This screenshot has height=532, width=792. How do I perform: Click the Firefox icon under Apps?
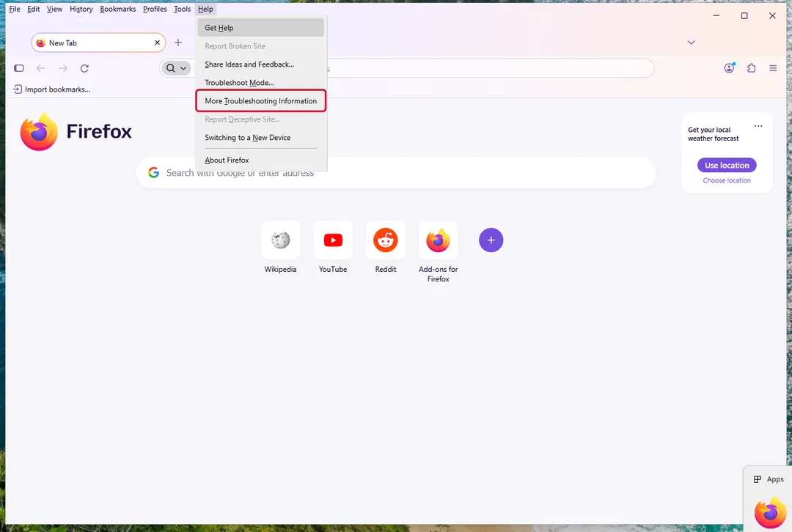(771, 512)
